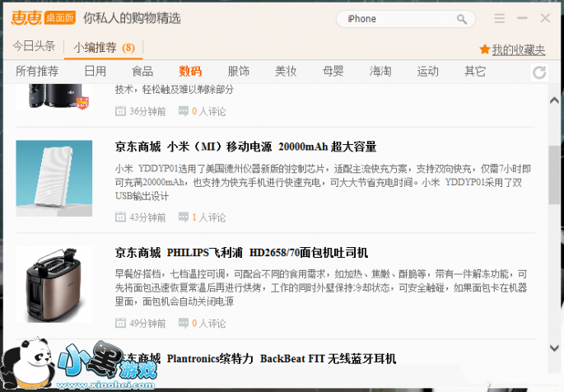Open the hamburger menu icon
This screenshot has height=392, width=564.
coord(499,18)
